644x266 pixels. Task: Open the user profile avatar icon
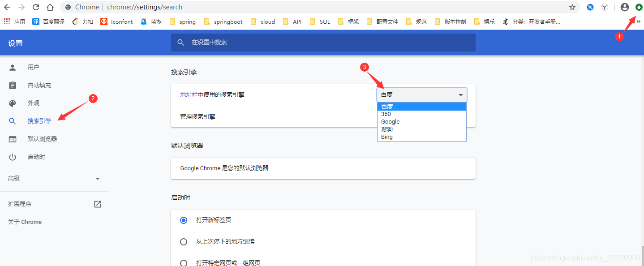click(625, 7)
